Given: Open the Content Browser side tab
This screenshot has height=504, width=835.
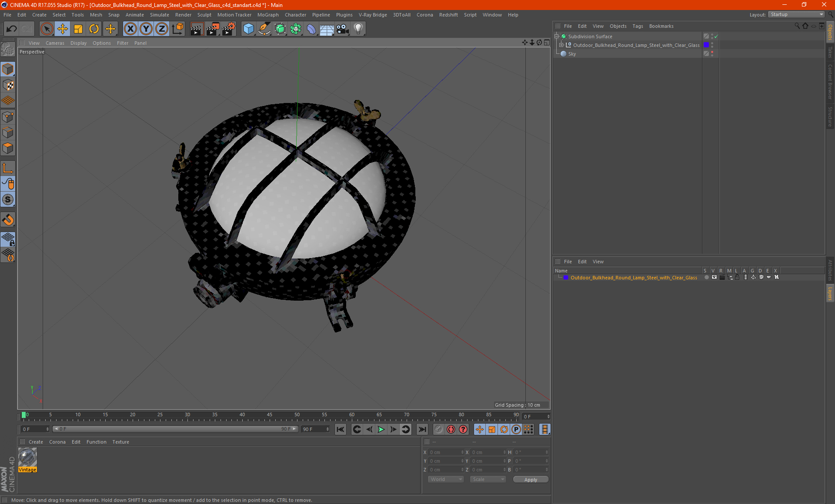Looking at the screenshot, I should coord(830,82).
